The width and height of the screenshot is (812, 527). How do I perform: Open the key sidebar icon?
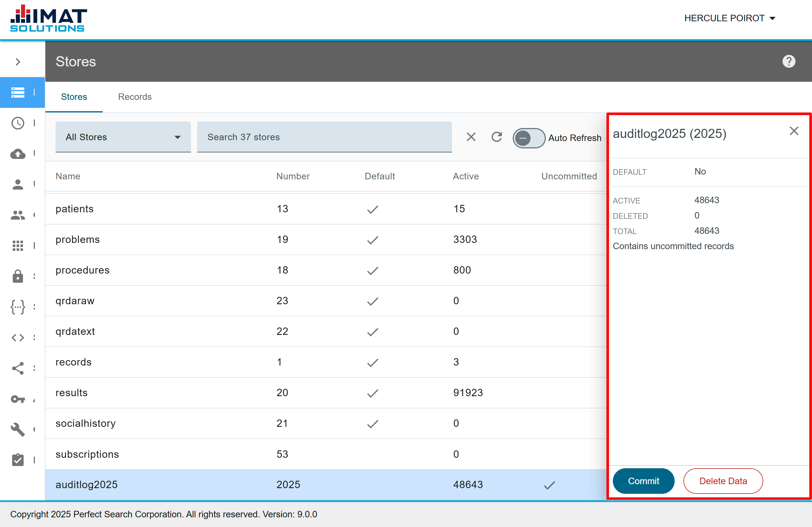pyautogui.click(x=18, y=399)
